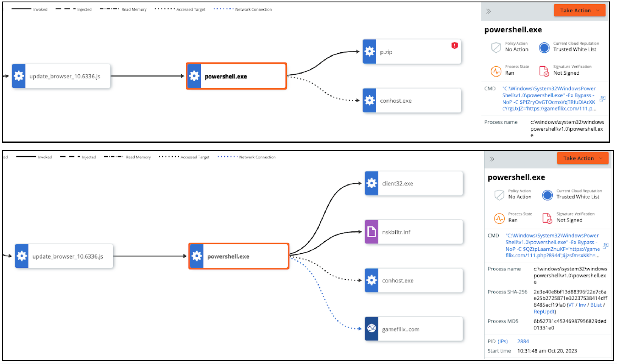Open the external CMD popup icon in the lower panel

tap(605, 246)
